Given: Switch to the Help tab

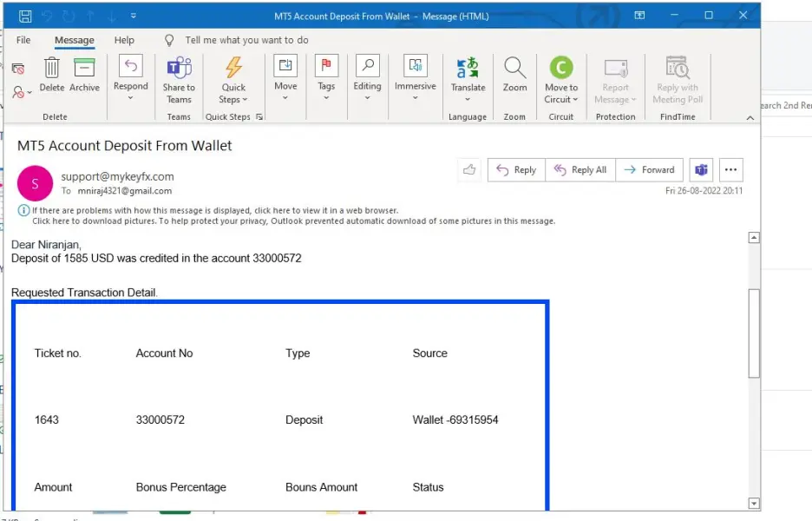Looking at the screenshot, I should coord(124,40).
